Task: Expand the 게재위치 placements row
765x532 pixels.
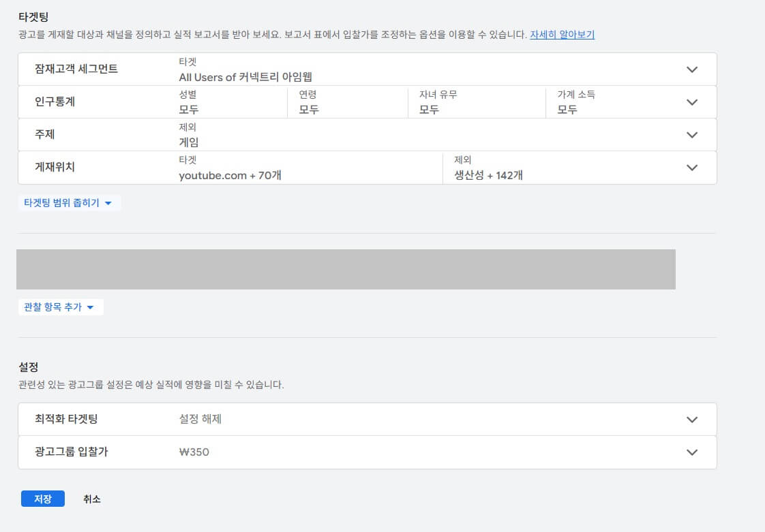Action: point(693,167)
